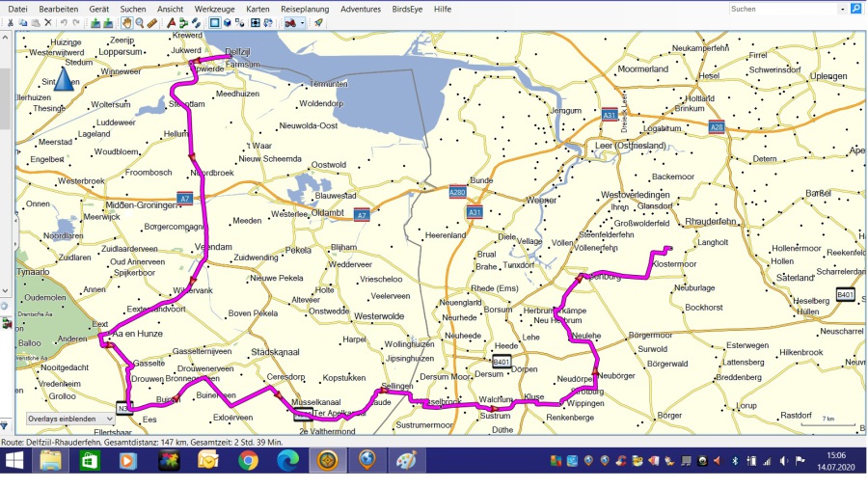Toggle the 2D map view button
Image resolution: width=868 pixels, height=488 pixels.
214,22
